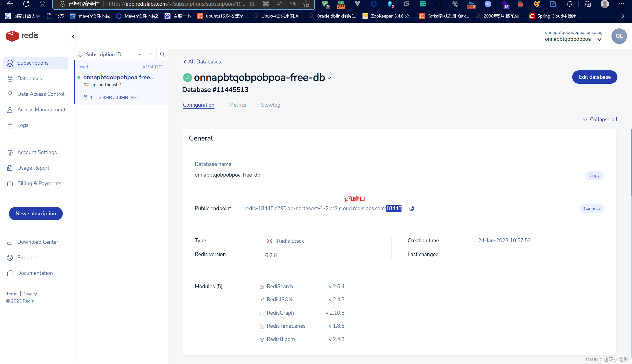Screen dimensions: 632x364
Task: Open the Download Center
Action: (38, 242)
